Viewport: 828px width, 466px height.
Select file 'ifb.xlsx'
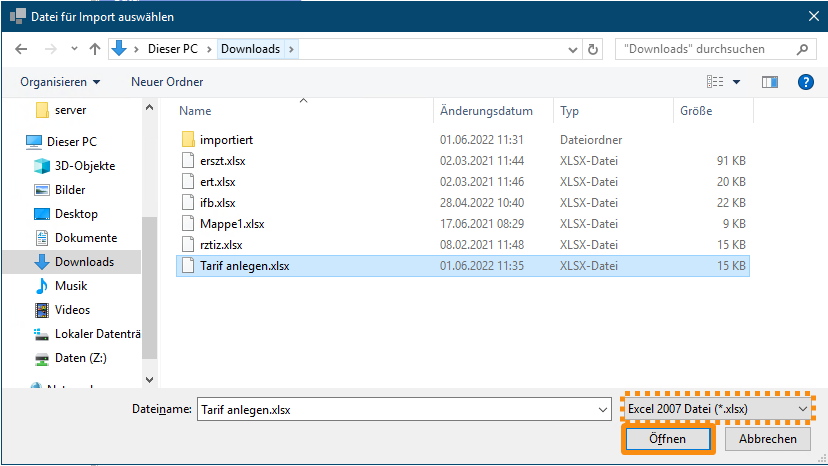218,203
